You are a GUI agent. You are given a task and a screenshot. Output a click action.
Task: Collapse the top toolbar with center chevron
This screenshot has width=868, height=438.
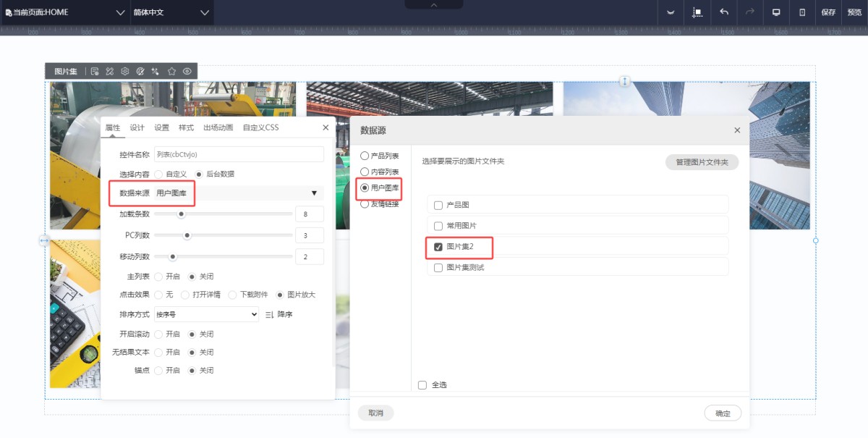coord(434,4)
